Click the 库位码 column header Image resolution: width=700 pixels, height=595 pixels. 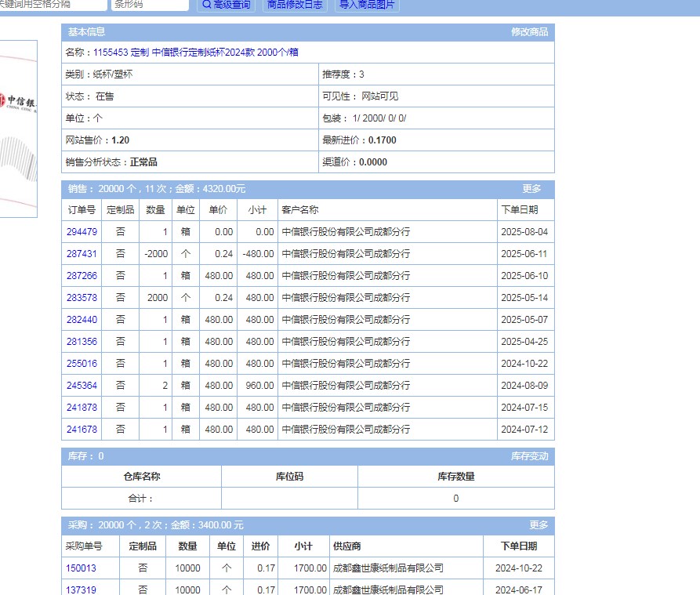(289, 477)
